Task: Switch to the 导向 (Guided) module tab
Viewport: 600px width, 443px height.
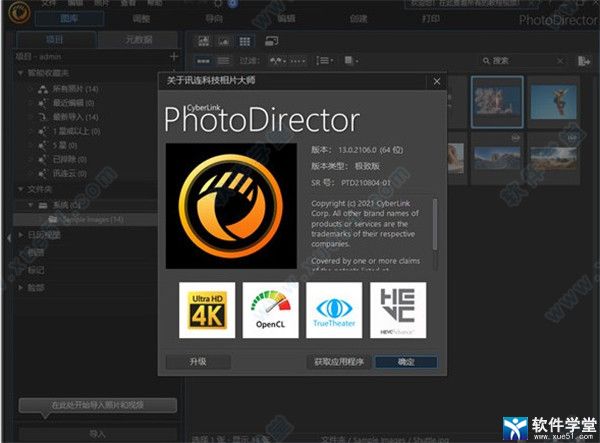Action: [x=214, y=18]
